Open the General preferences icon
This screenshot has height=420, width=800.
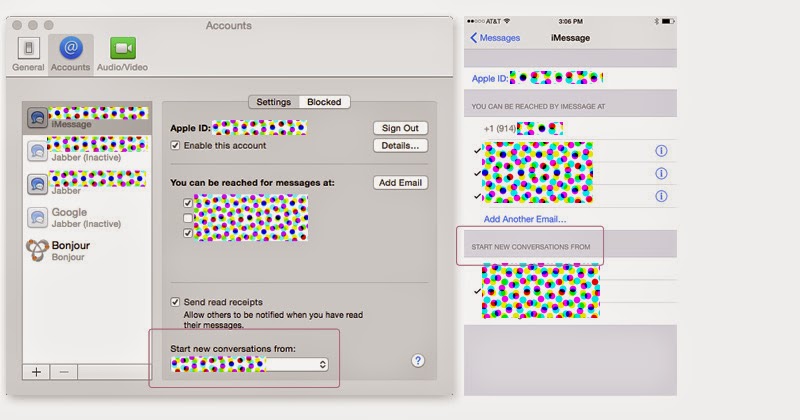coord(29,48)
